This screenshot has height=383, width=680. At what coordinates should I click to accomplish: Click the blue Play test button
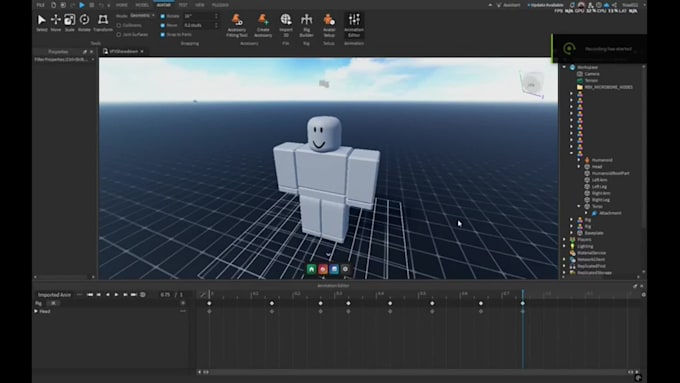(x=82, y=5)
